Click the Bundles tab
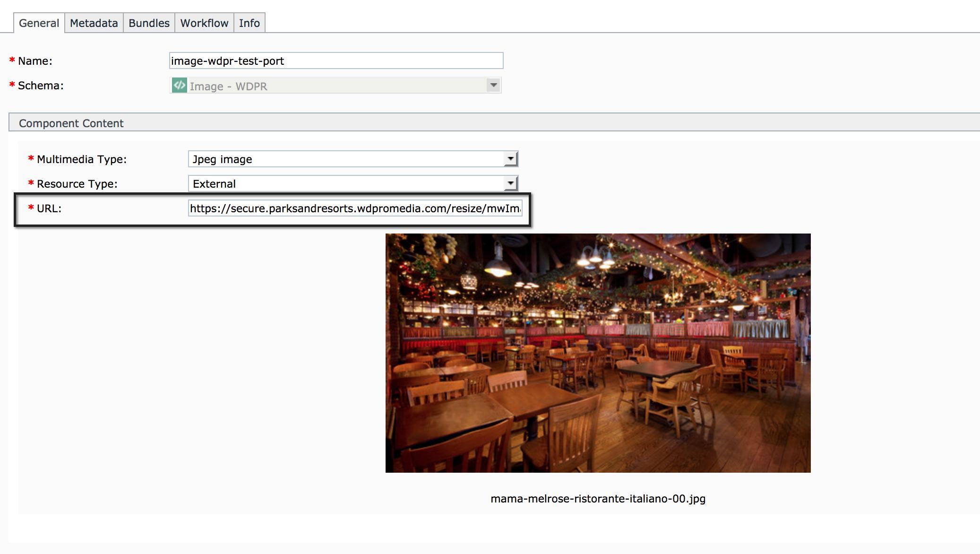980x554 pixels. click(148, 23)
